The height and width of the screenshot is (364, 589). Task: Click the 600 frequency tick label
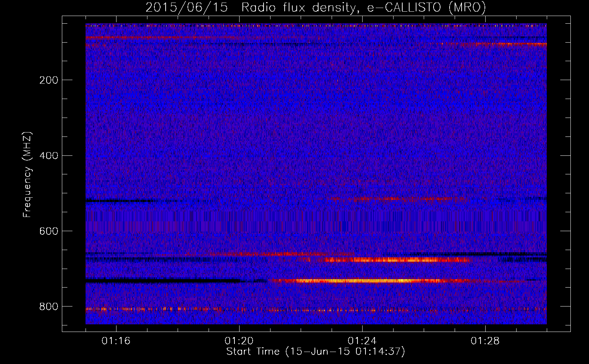click(x=49, y=232)
